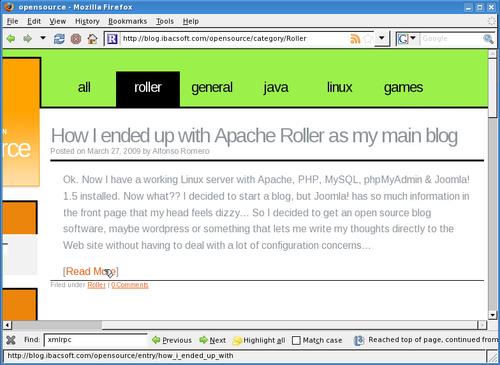Reload the page with the refresh icon
Screen dimensions: 500x365
tap(59, 39)
